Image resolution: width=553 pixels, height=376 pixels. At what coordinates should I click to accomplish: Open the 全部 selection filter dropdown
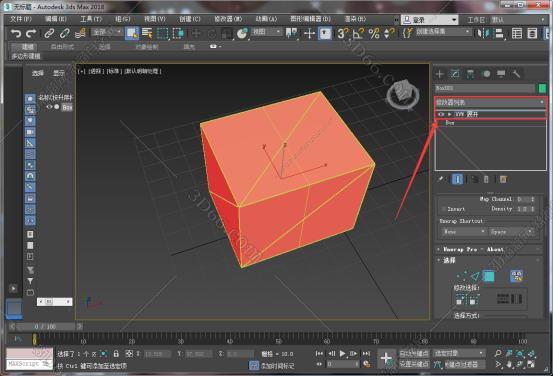click(x=107, y=32)
